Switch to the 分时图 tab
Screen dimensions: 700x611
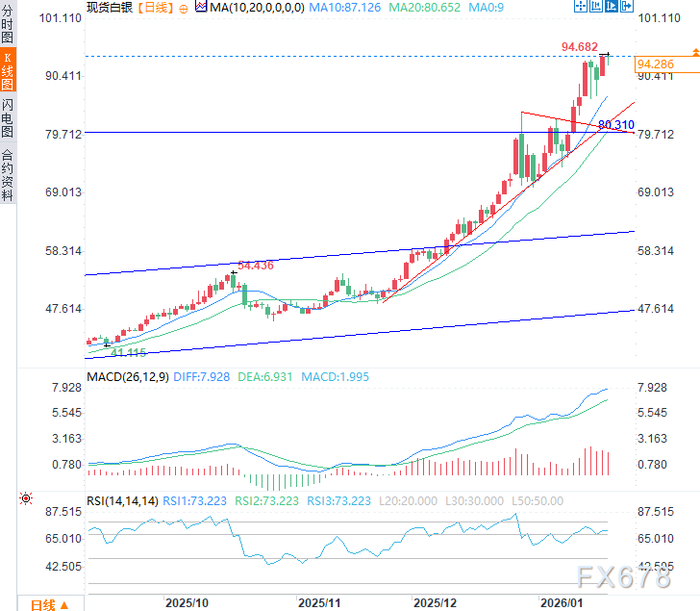coord(8,23)
